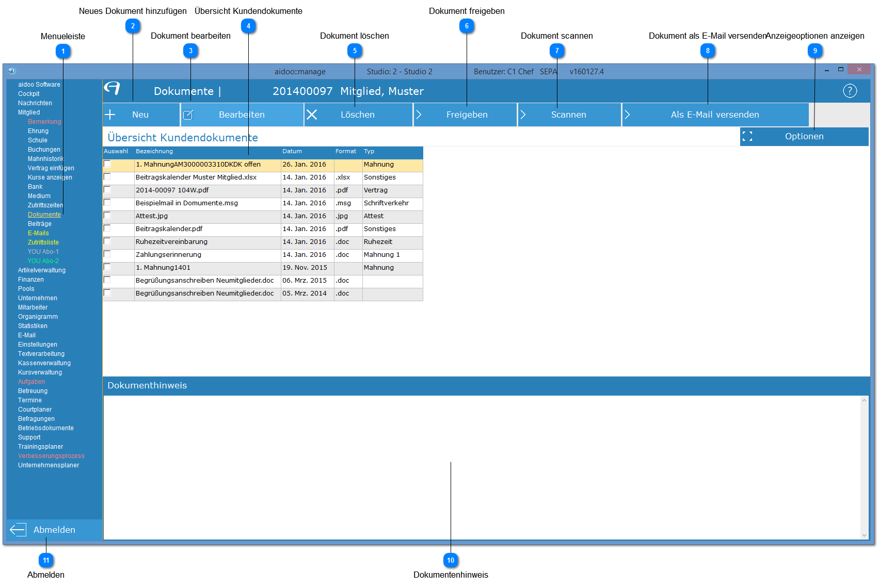Click the logout arrow icon beside Abmelden
The width and height of the screenshot is (879, 588).
click(x=18, y=530)
